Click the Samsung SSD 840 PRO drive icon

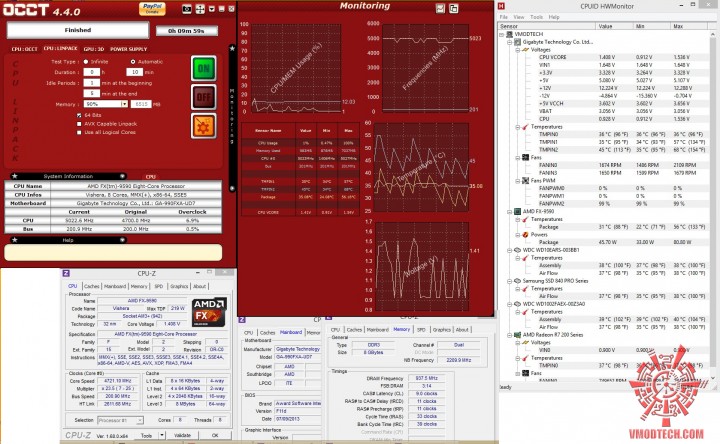pyautogui.click(x=518, y=281)
